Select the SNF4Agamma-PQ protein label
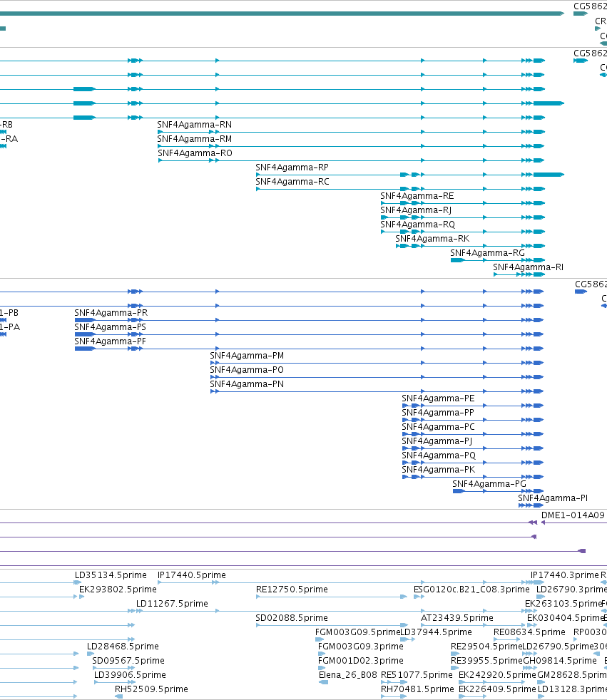This screenshot has height=700, width=607. pyautogui.click(x=439, y=455)
